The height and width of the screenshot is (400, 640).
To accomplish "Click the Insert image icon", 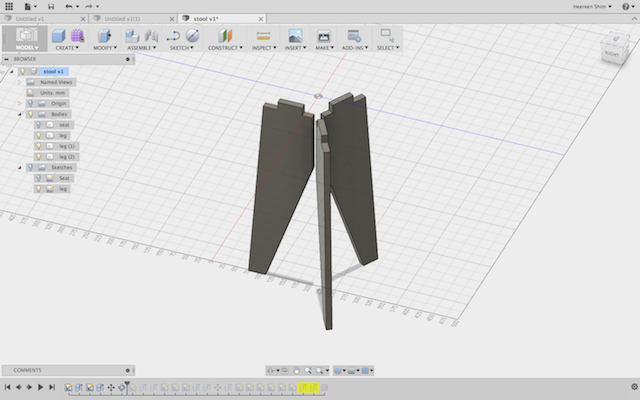I will pyautogui.click(x=295, y=36).
